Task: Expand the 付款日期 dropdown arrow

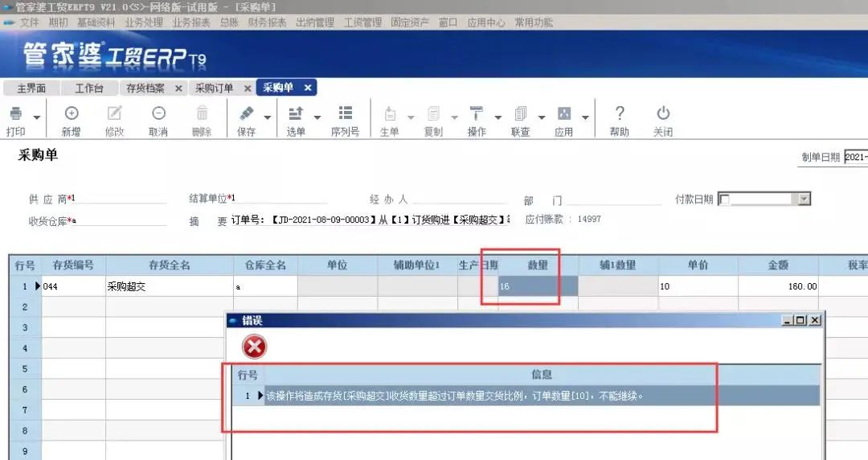Action: pos(804,199)
